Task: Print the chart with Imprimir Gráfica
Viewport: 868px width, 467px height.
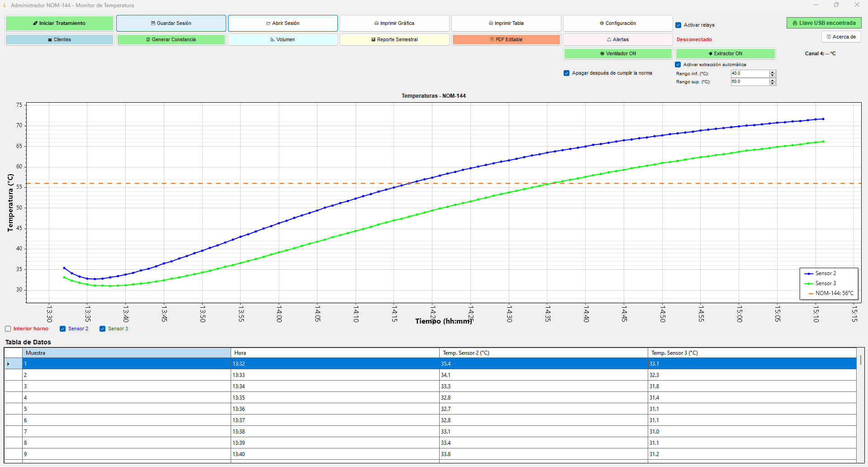Action: tap(394, 23)
